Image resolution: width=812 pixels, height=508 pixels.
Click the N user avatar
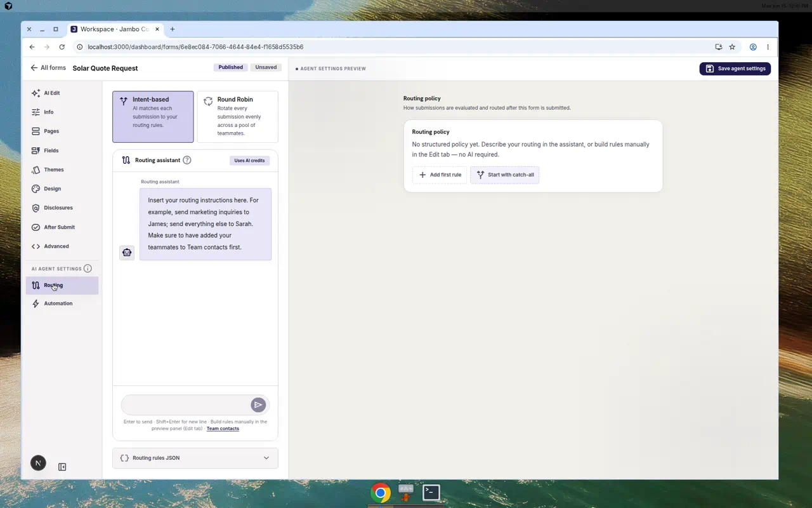click(38, 463)
